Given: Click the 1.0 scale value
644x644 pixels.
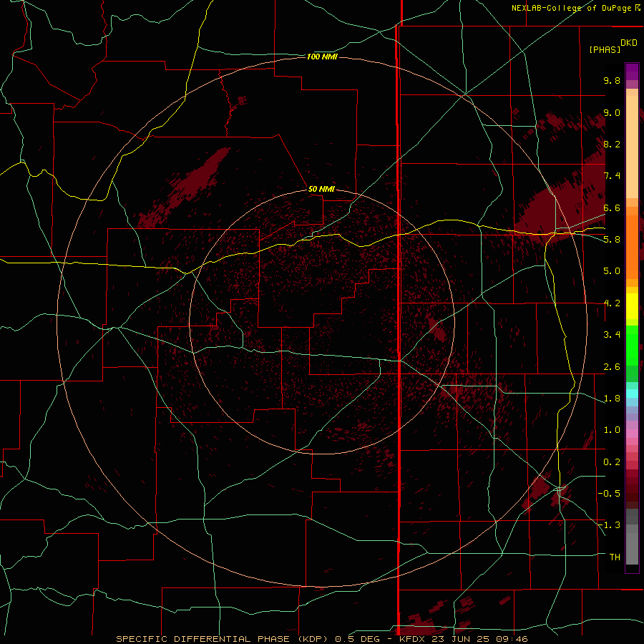Looking at the screenshot, I should click(612, 430).
